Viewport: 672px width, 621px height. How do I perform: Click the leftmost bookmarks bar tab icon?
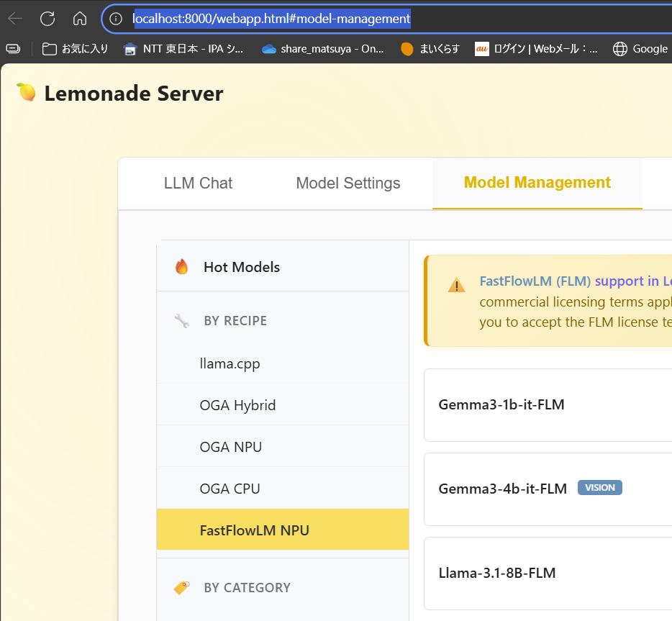(13, 49)
